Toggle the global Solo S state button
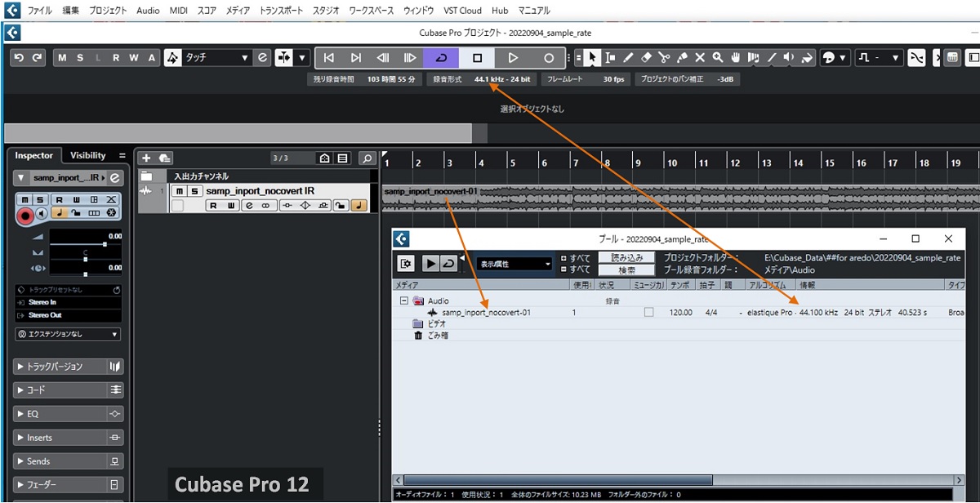 point(81,58)
